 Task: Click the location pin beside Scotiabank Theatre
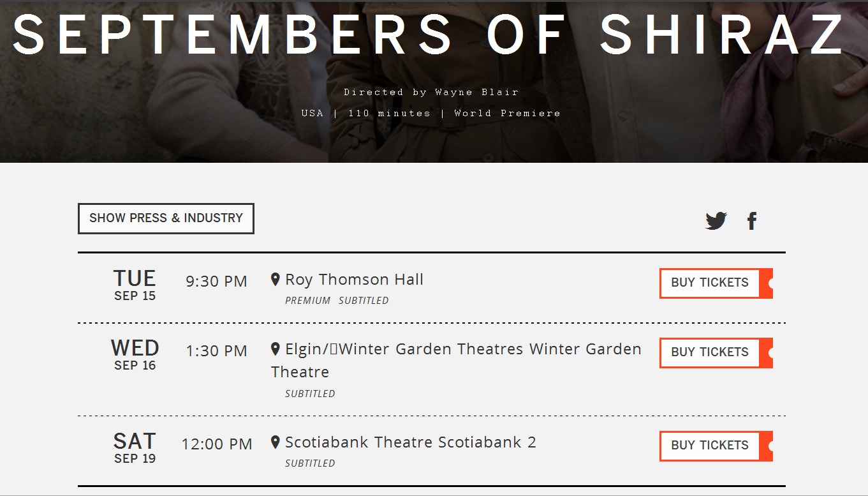276,442
